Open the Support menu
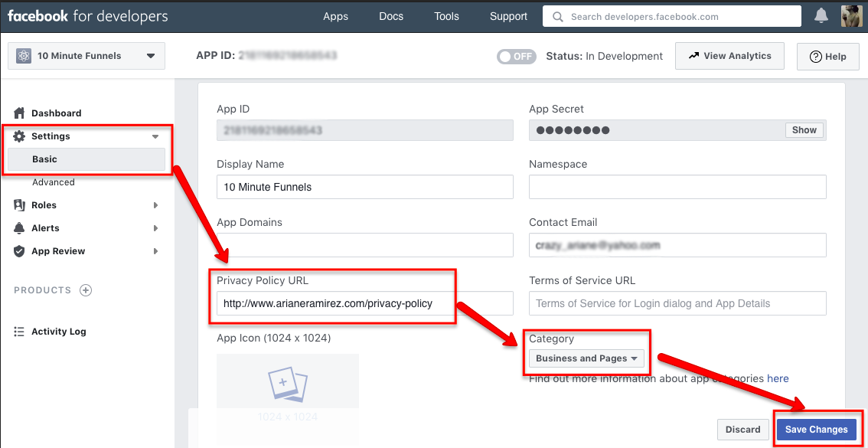868x448 pixels. [508, 17]
